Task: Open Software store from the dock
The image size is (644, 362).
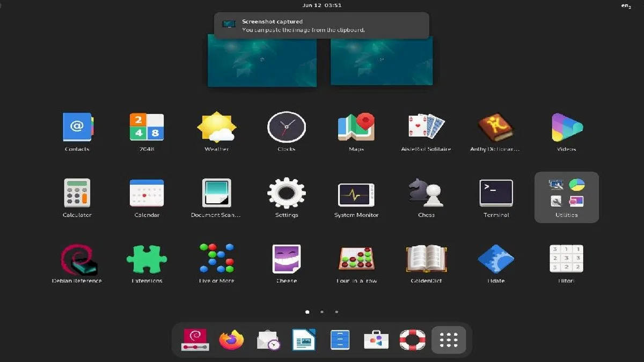Action: click(376, 339)
